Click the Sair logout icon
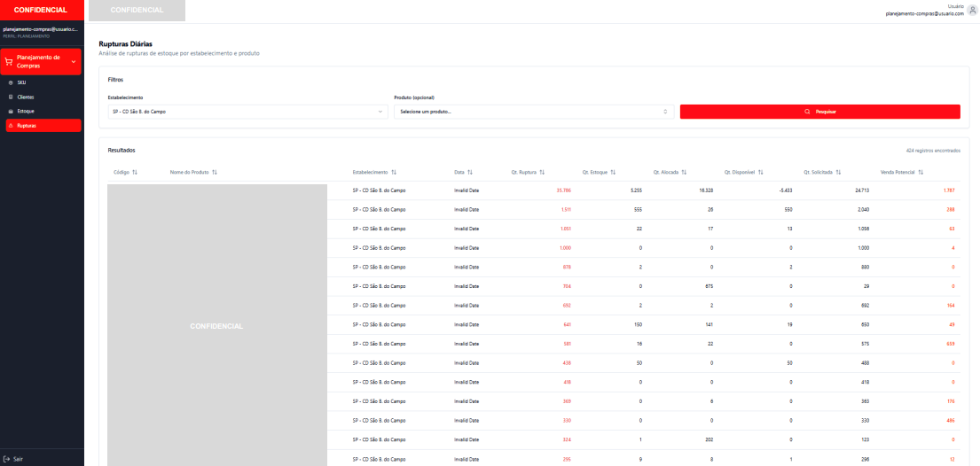Viewport: 980px width, 466px height. coord(7,459)
